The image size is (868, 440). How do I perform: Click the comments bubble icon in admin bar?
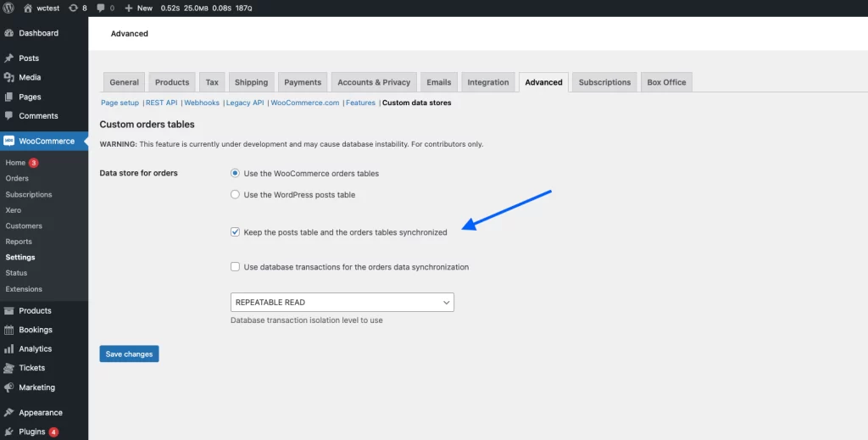pos(101,8)
